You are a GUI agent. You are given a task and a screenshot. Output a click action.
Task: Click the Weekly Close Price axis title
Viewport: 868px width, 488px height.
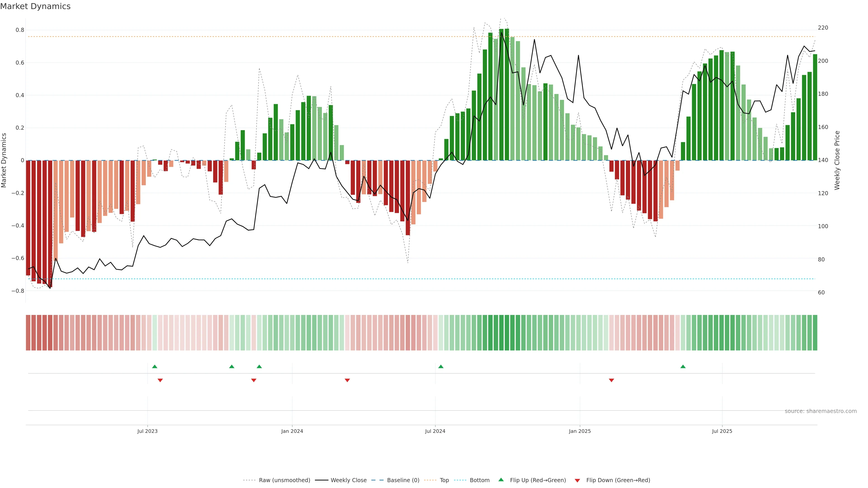[x=837, y=160]
